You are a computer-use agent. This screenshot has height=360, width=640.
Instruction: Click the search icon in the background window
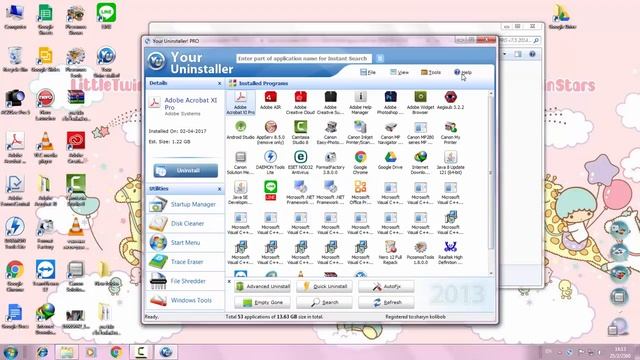coord(536,40)
